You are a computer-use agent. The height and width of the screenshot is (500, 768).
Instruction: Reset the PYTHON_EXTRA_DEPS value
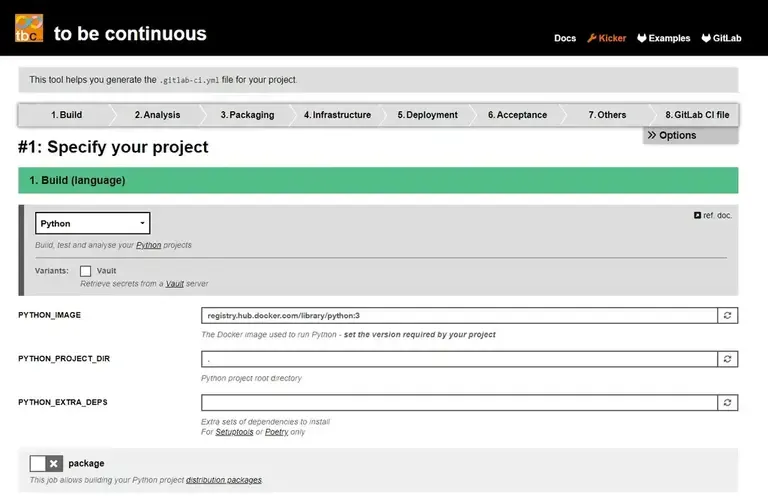728,402
